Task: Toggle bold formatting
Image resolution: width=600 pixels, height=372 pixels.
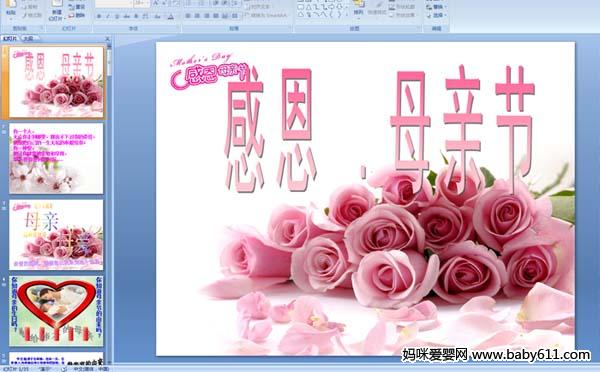Action: point(99,16)
